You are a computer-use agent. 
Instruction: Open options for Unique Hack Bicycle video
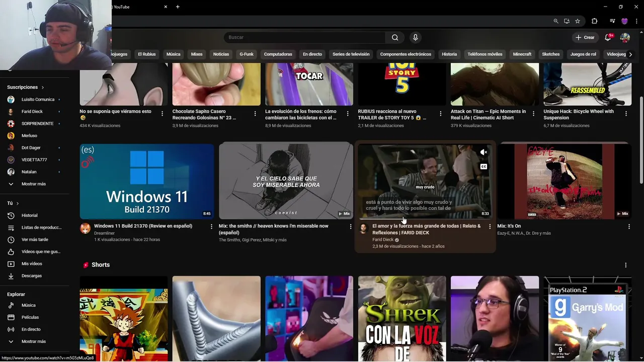pyautogui.click(x=626, y=114)
